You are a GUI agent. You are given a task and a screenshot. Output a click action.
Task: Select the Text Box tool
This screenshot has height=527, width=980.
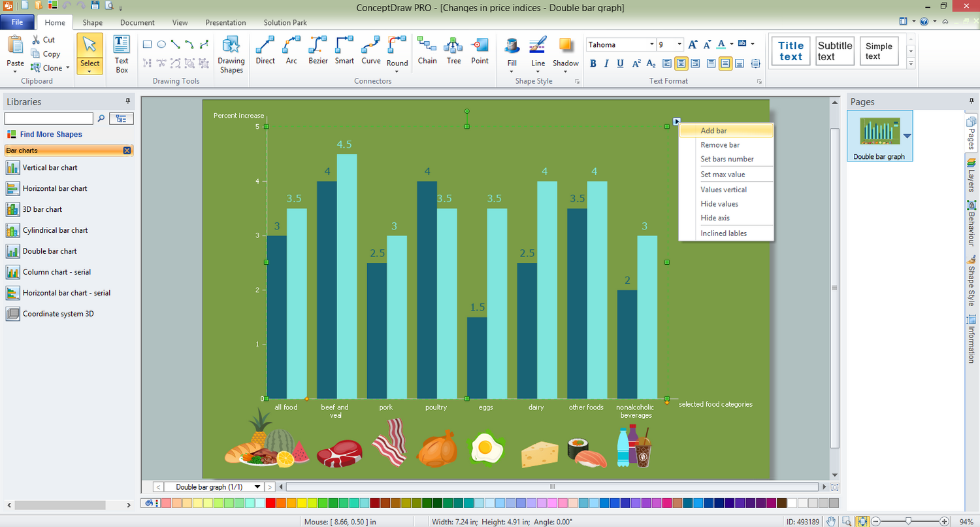(x=122, y=51)
